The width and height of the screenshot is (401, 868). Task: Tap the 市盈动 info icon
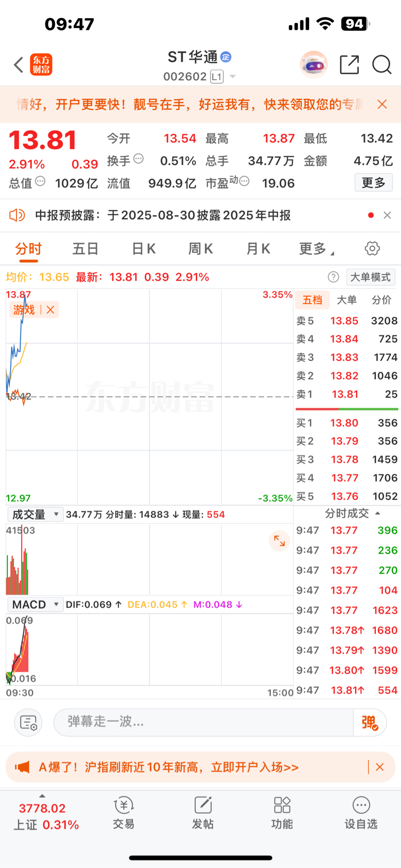(x=244, y=181)
